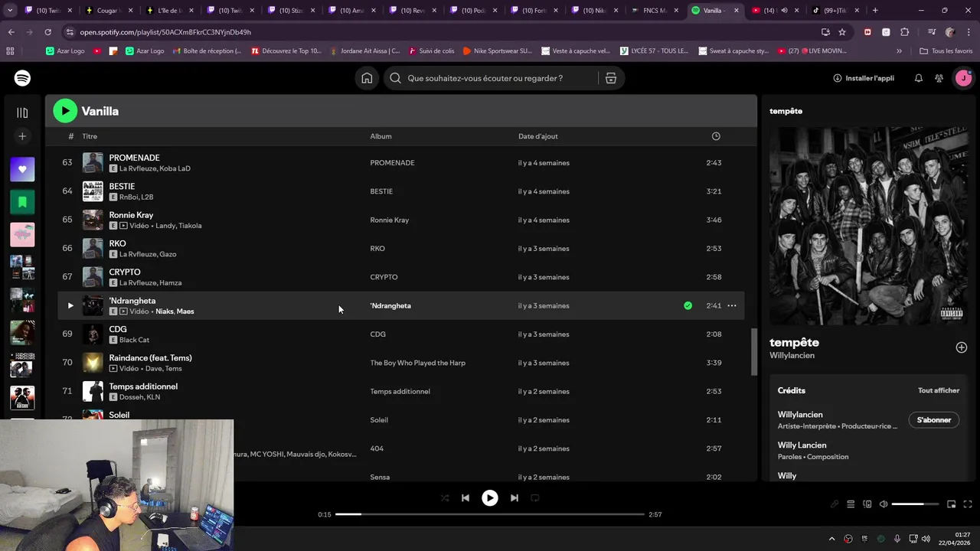980x551 pixels.
Task: Play the Vanilla playlist with green button
Action: 65,111
